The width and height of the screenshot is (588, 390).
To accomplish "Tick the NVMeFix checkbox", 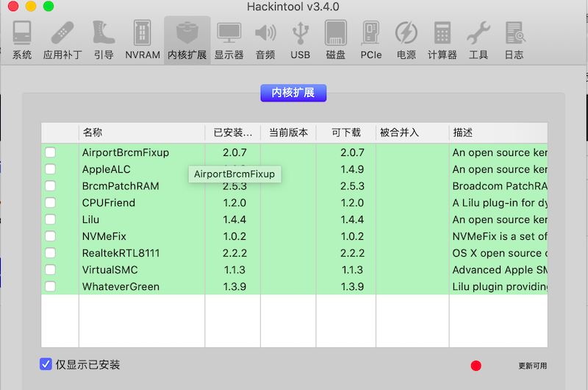I will (x=50, y=236).
